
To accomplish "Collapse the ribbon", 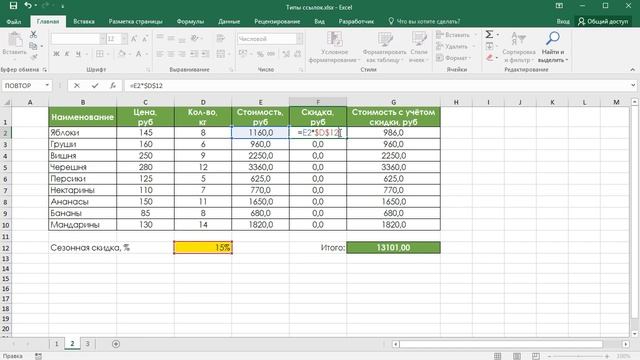I will tap(633, 70).
